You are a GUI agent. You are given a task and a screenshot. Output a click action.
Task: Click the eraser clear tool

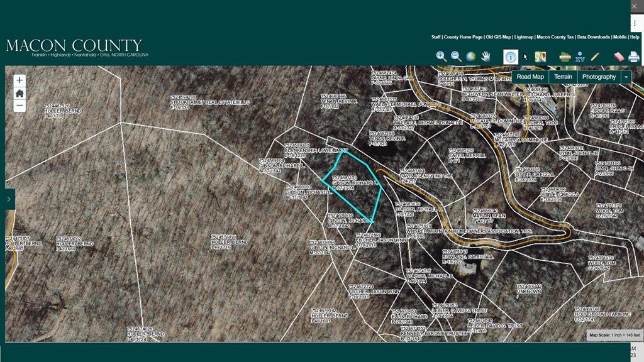pyautogui.click(x=618, y=57)
